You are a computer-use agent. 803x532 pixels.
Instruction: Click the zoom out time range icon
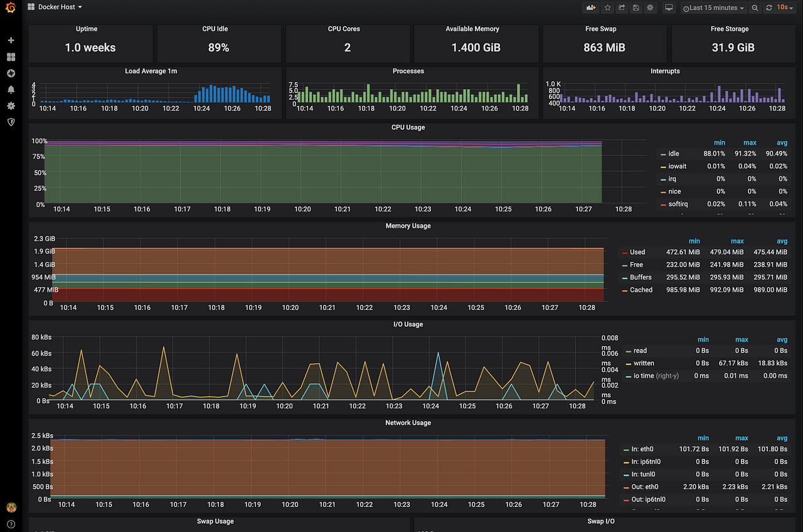point(755,8)
